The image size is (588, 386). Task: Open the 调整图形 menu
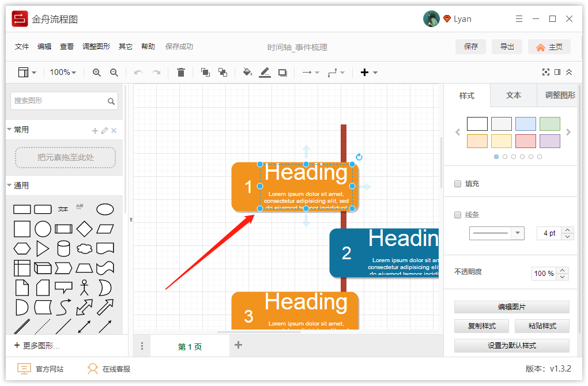tap(96, 47)
